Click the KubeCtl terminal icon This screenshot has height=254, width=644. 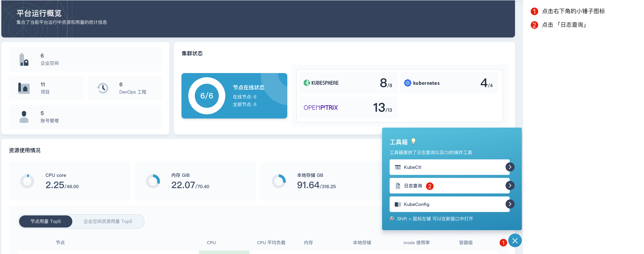(x=398, y=167)
